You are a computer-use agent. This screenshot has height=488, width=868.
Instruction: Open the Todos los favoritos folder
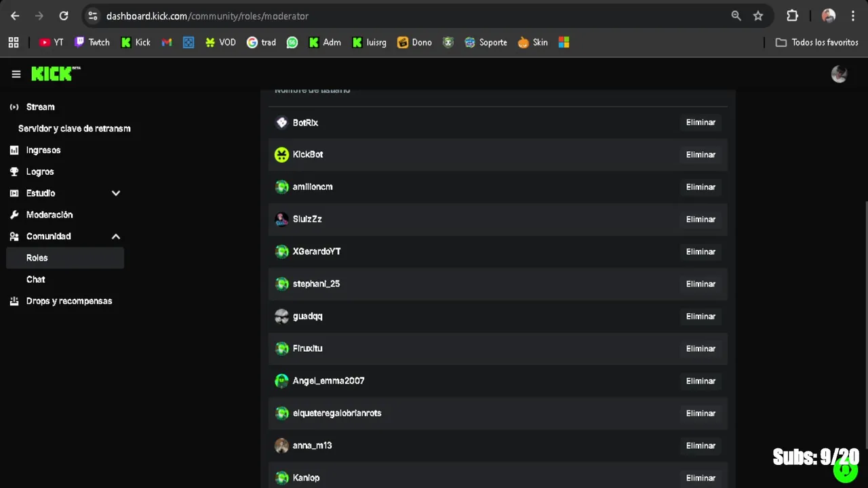(x=817, y=42)
